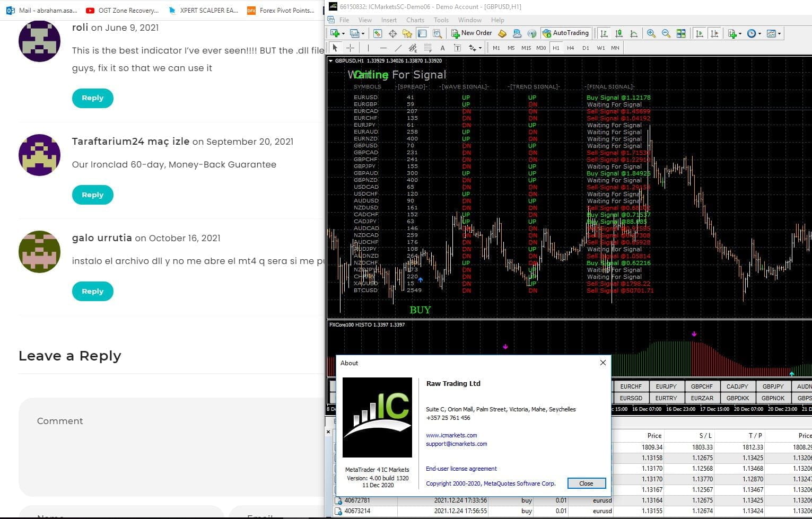The image size is (812, 519).
Task: Draw a trendline with the Trendline tool
Action: point(398,48)
